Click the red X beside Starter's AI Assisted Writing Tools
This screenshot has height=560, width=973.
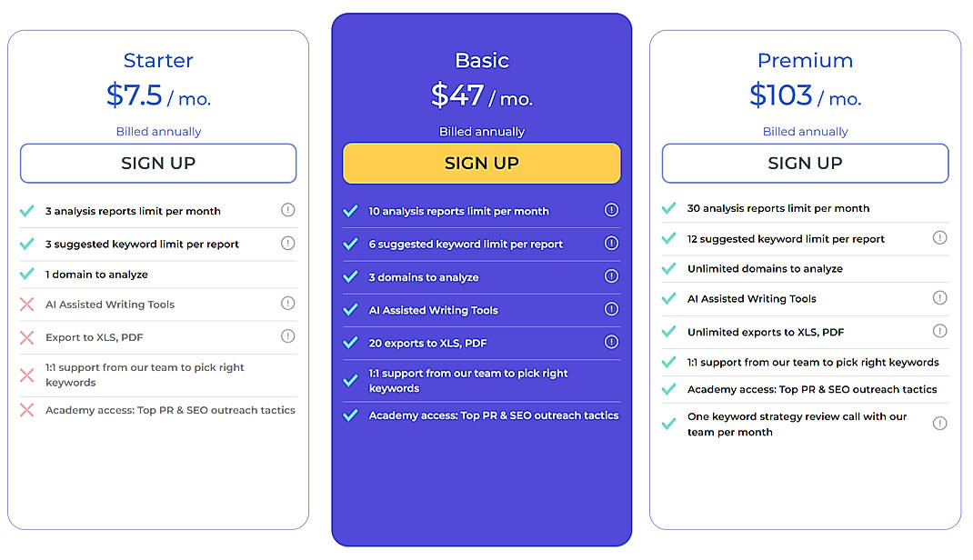[x=26, y=304]
